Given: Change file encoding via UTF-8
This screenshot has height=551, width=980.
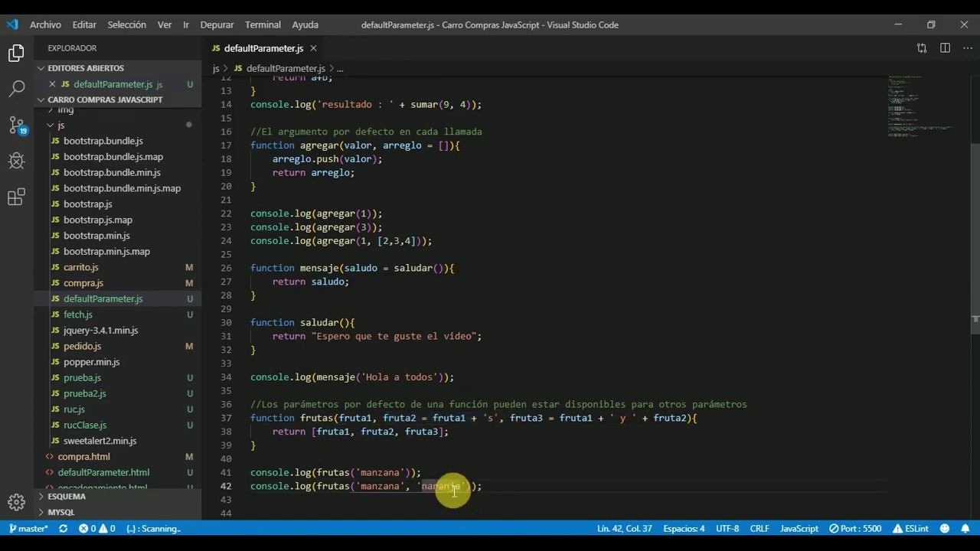Looking at the screenshot, I should click(x=727, y=529).
